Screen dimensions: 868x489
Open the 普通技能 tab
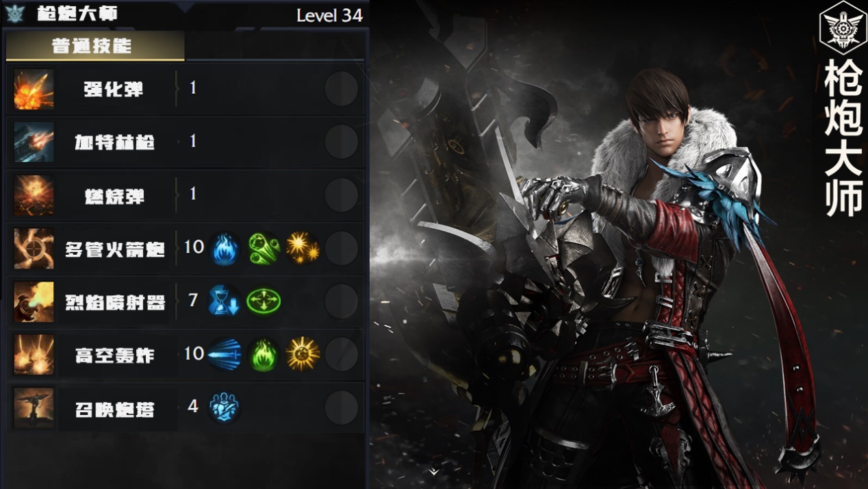click(95, 46)
